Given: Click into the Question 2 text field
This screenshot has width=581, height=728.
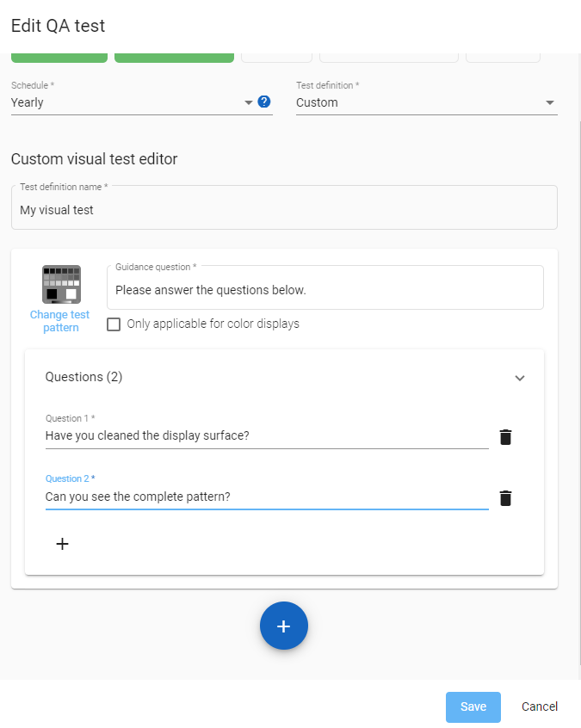Looking at the screenshot, I should pos(266,497).
